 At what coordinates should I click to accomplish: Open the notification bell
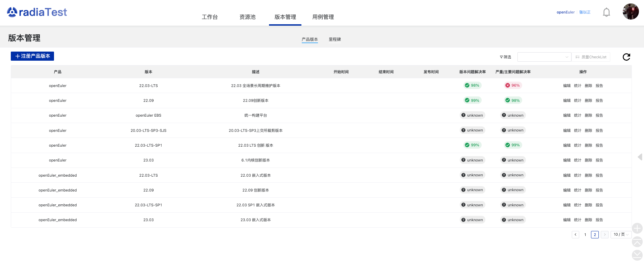point(606,12)
